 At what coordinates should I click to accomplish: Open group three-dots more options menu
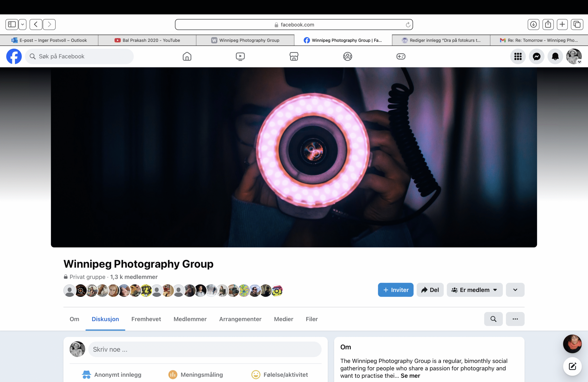click(515, 319)
